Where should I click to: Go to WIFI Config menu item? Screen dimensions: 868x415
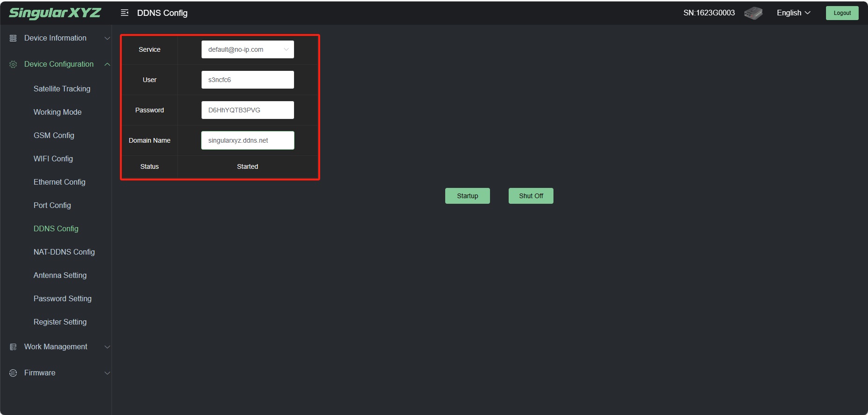(53, 159)
